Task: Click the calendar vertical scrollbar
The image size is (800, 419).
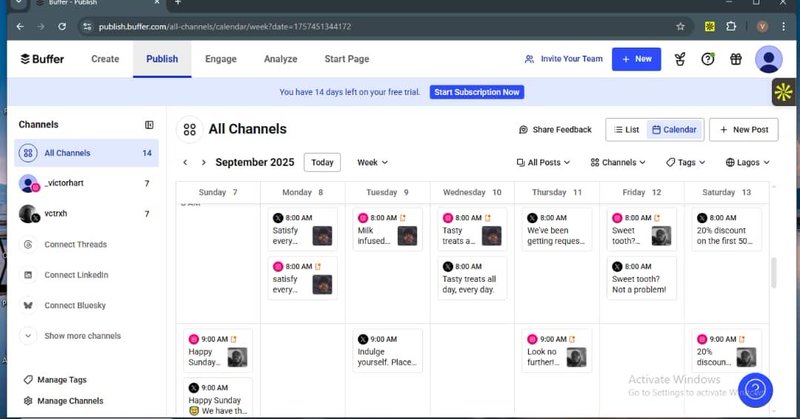Action: [774, 273]
